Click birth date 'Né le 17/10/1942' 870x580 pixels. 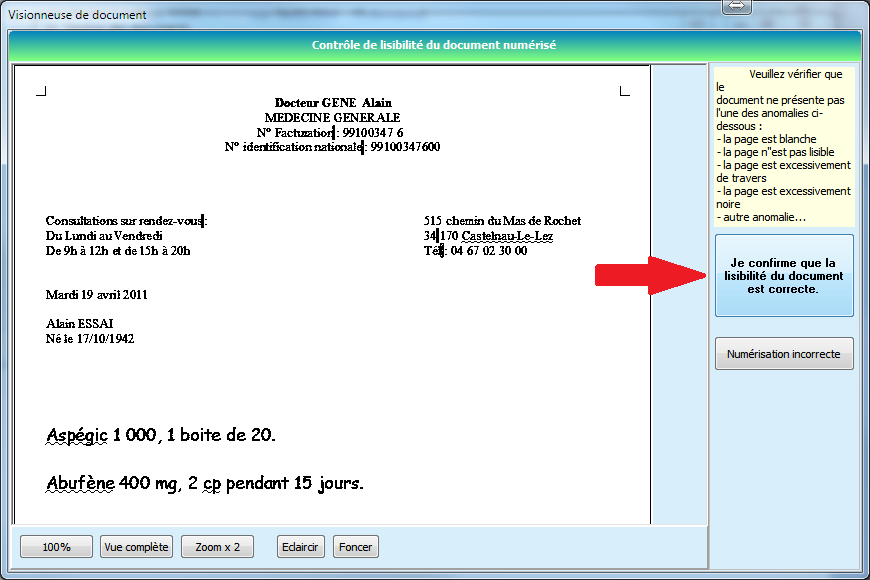click(x=90, y=339)
